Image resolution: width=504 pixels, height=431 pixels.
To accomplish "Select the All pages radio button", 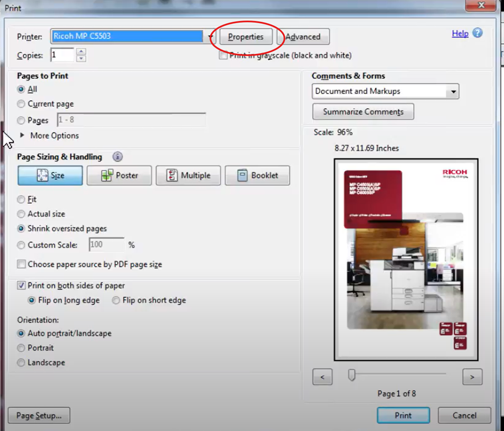I will (x=21, y=89).
